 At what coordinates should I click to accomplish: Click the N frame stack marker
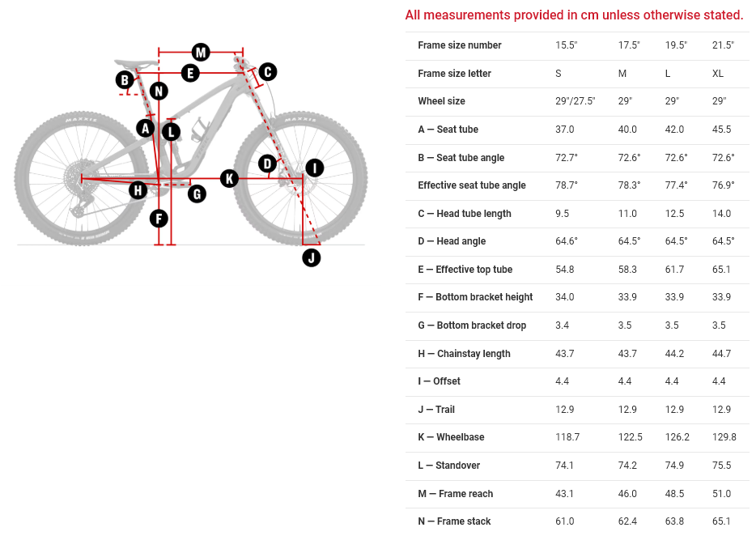tap(159, 91)
